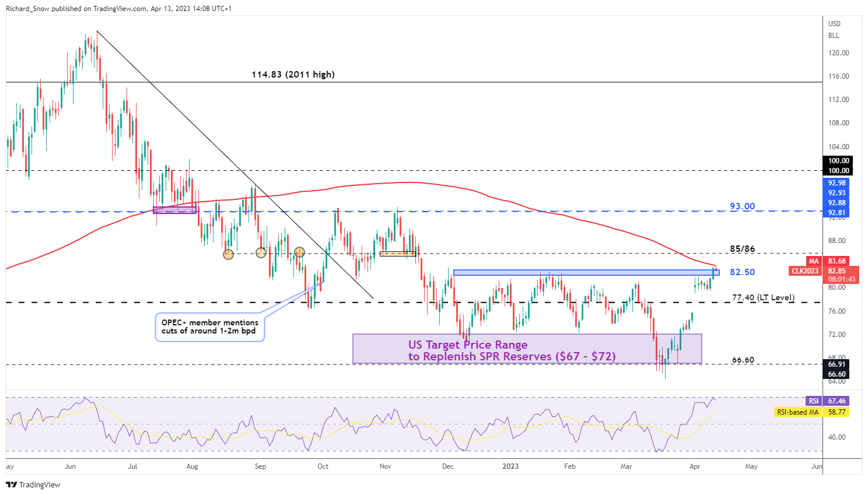Image resolution: width=868 pixels, height=495 pixels.
Task: Click the '85/86' level label
Action: point(742,249)
